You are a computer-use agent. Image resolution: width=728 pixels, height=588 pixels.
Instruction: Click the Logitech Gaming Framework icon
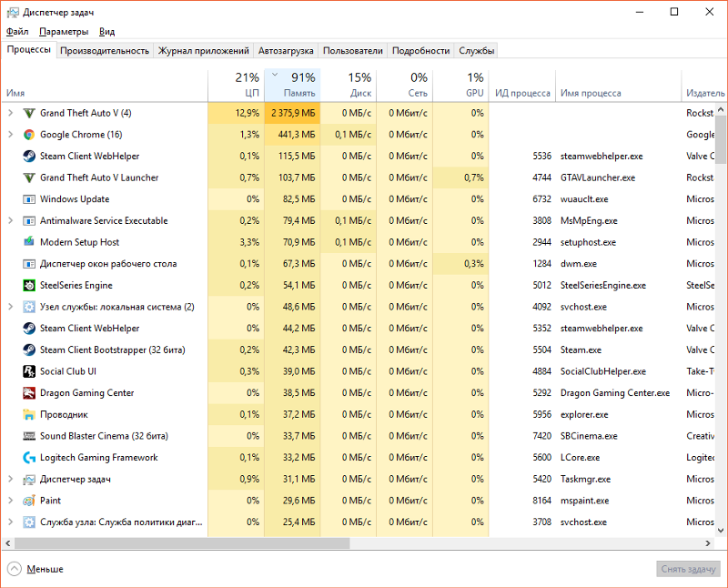tap(29, 458)
